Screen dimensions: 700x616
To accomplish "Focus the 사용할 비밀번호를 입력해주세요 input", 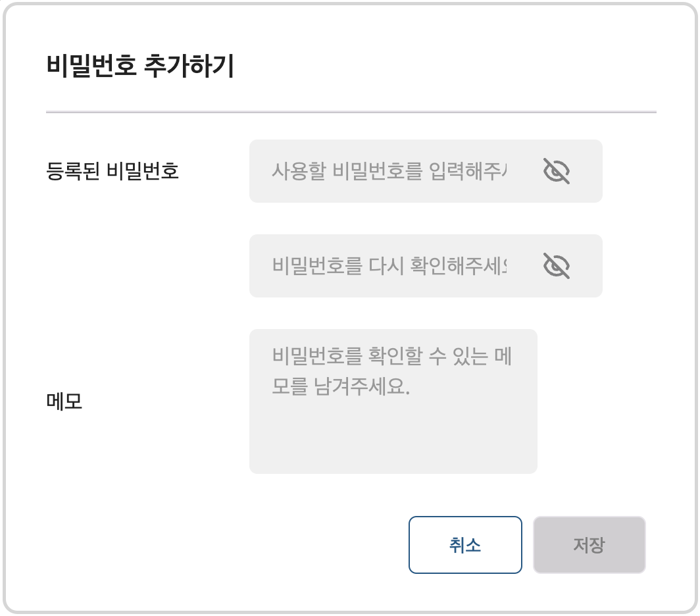I will pos(389,171).
